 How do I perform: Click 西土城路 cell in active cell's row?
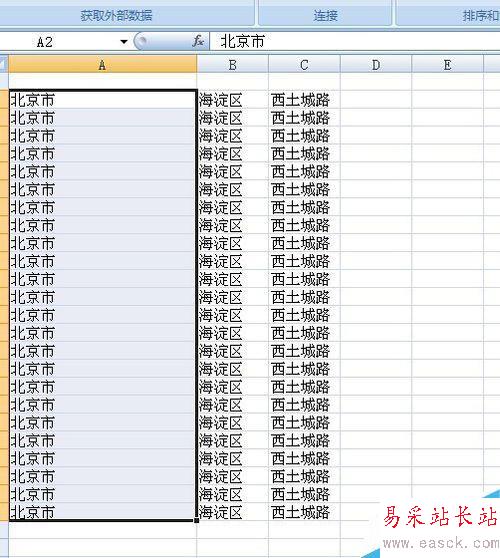pyautogui.click(x=304, y=100)
